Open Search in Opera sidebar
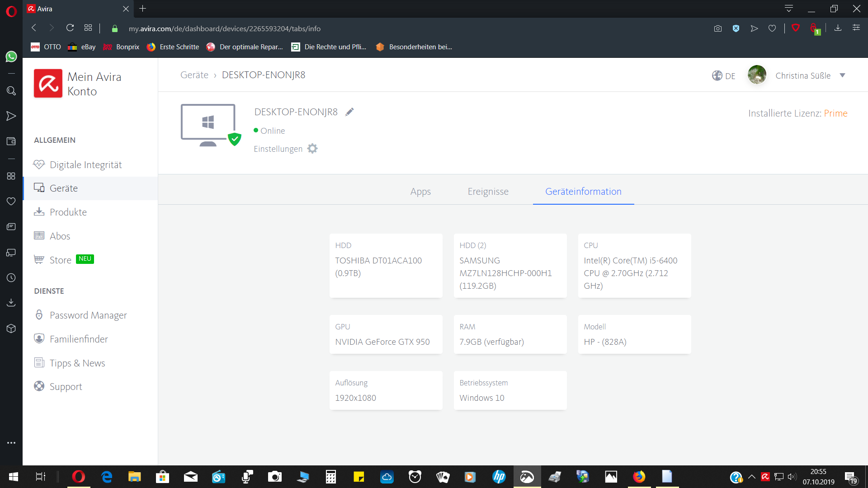 coord(11,91)
